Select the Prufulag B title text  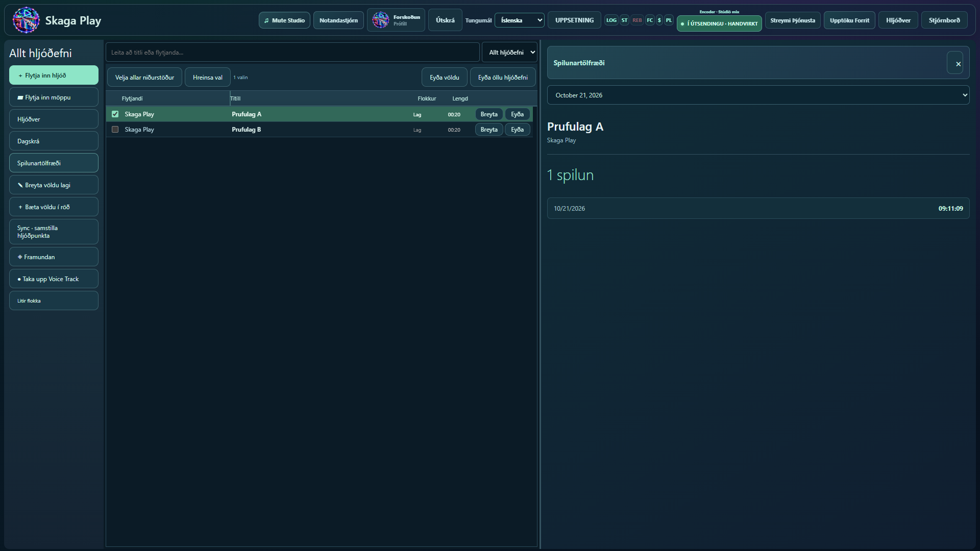tap(246, 129)
